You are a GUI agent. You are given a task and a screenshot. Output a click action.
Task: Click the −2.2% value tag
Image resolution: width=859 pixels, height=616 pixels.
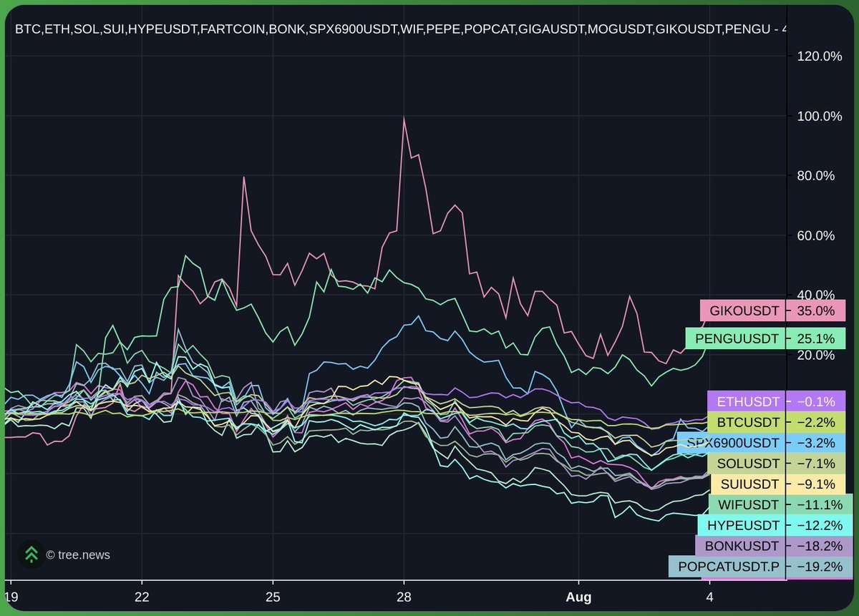(x=816, y=423)
